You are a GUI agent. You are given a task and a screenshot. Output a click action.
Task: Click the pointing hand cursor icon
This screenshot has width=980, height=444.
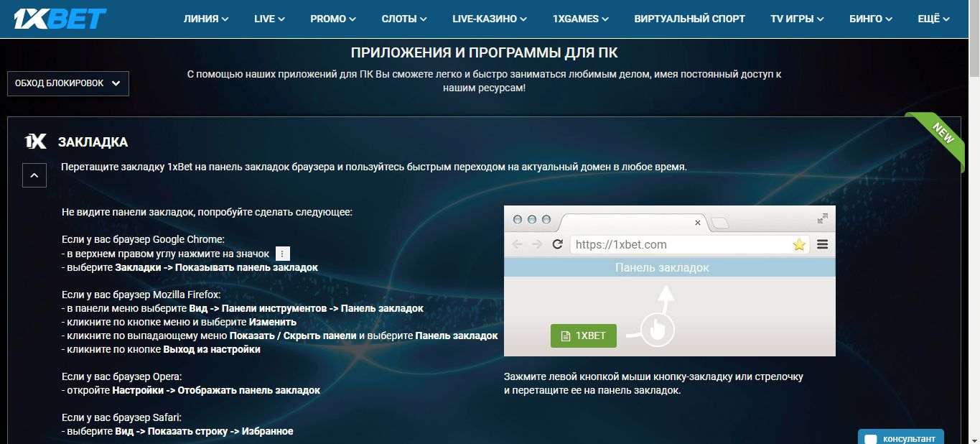[x=658, y=330]
